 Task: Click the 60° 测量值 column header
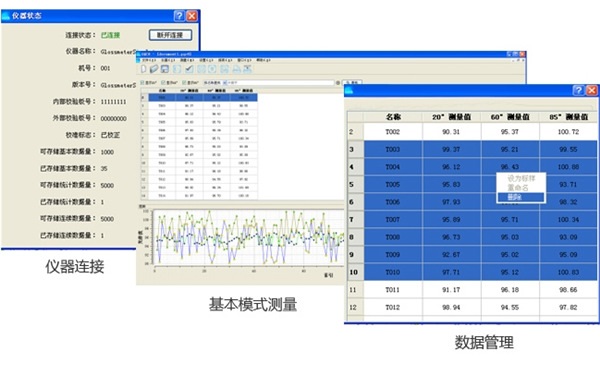point(510,117)
